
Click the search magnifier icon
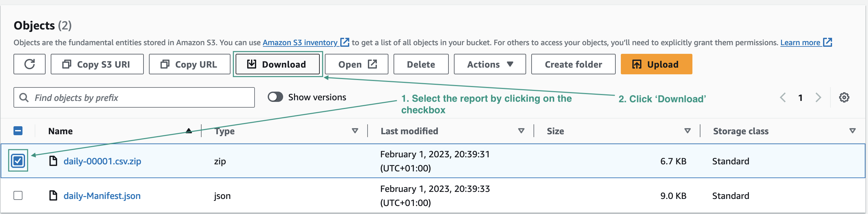click(24, 98)
